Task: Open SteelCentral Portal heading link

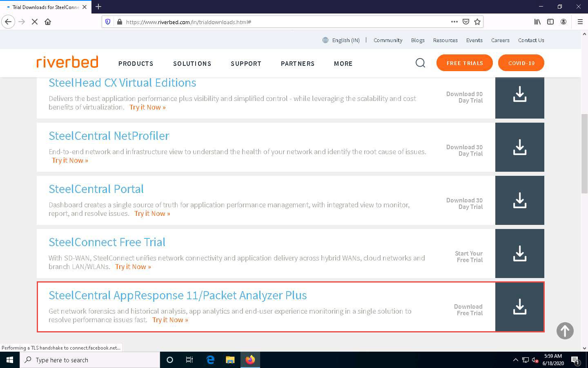Action: (x=96, y=189)
